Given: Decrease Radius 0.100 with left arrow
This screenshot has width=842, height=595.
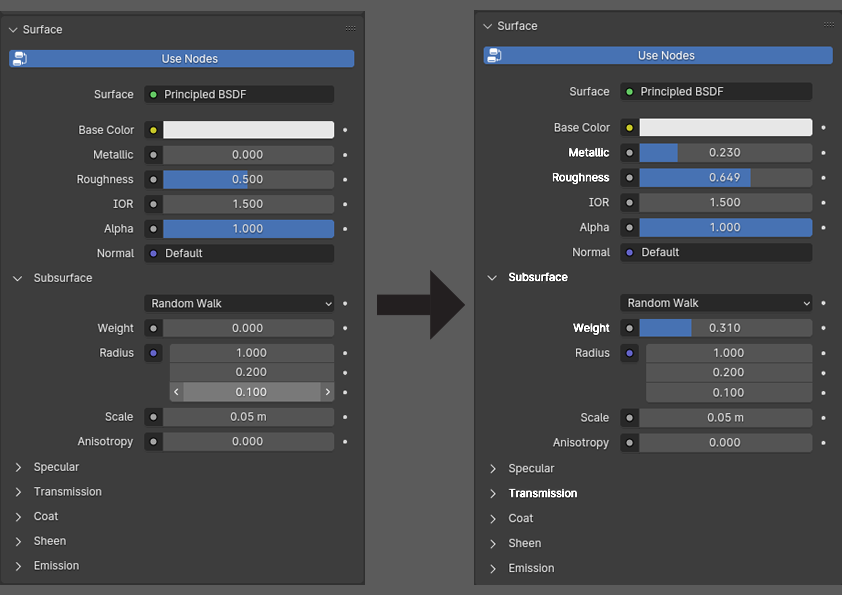Looking at the screenshot, I should (x=176, y=392).
